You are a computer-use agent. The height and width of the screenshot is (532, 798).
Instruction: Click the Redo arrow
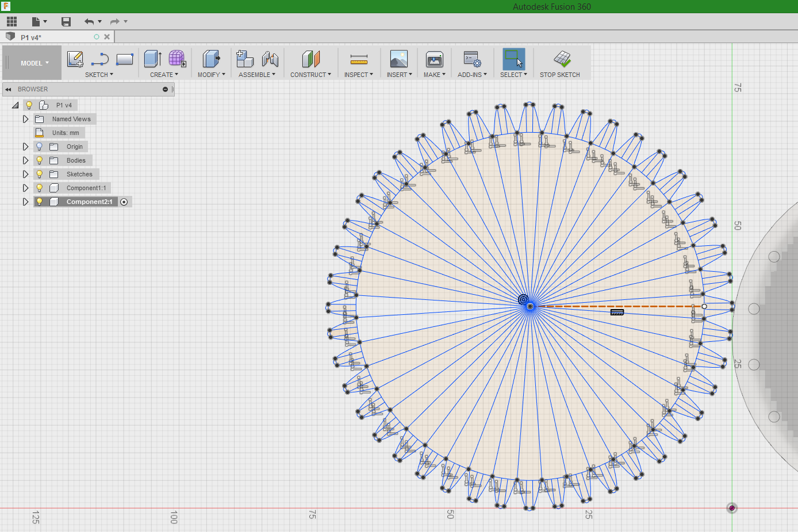(114, 21)
